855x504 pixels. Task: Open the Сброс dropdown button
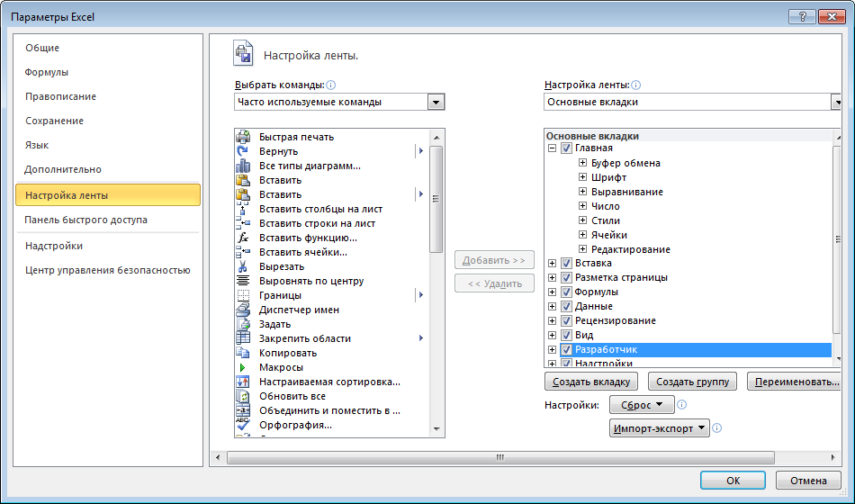642,405
